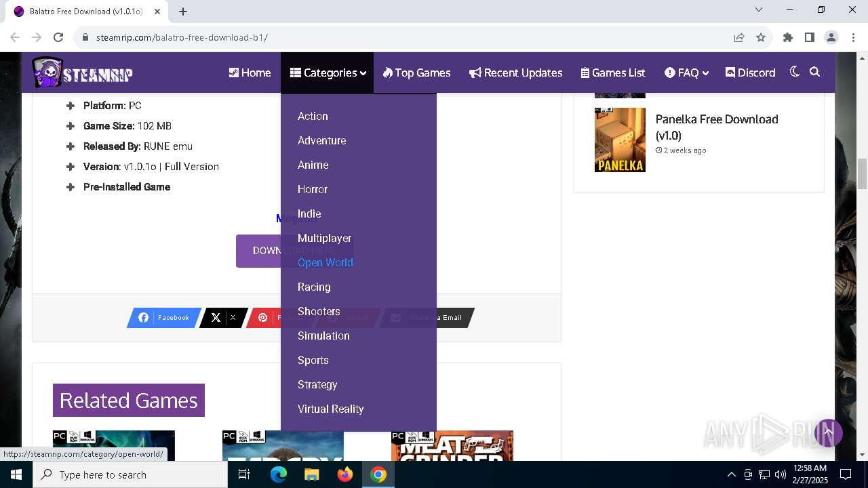868x488 pixels.
Task: Select Open World category
Action: 325,262
